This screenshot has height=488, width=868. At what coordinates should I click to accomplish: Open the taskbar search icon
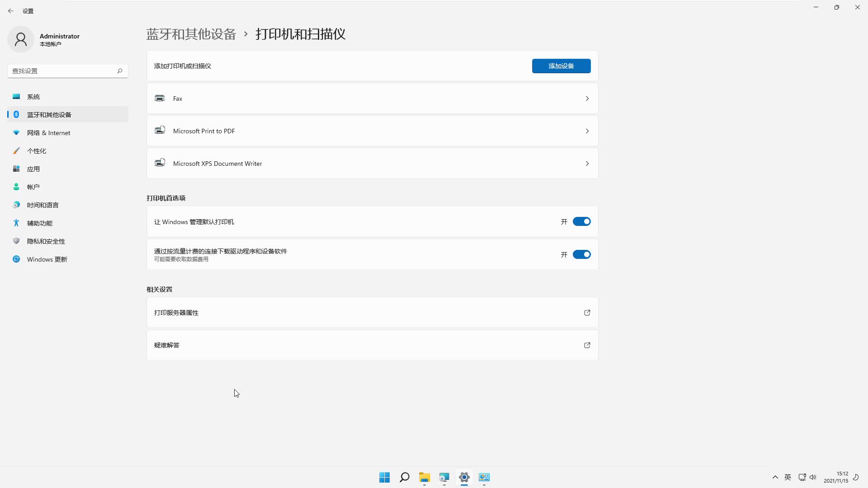[404, 477]
